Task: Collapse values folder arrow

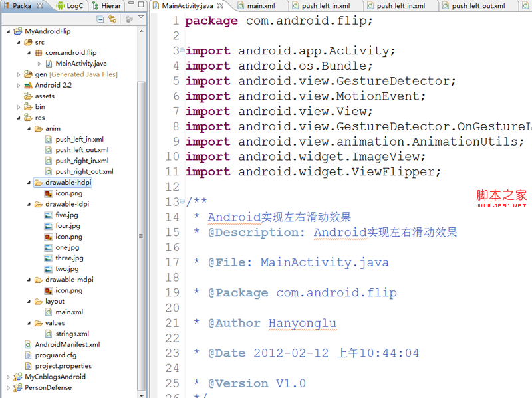Action: [x=29, y=323]
